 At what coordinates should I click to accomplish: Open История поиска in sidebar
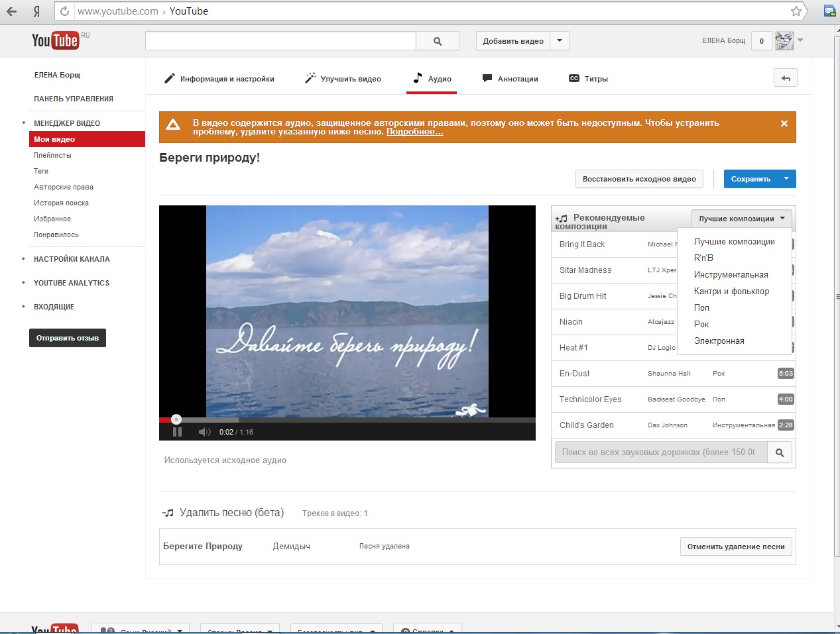coord(61,203)
